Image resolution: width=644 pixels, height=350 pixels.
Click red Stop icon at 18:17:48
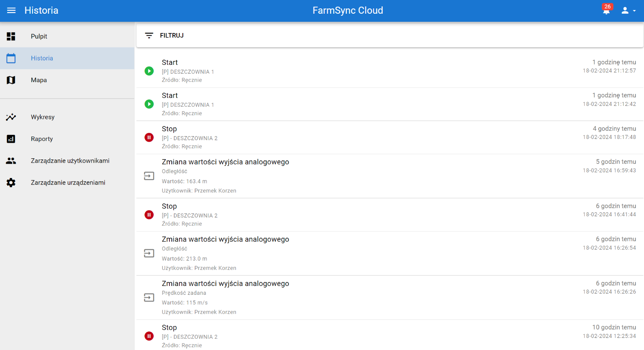149,137
